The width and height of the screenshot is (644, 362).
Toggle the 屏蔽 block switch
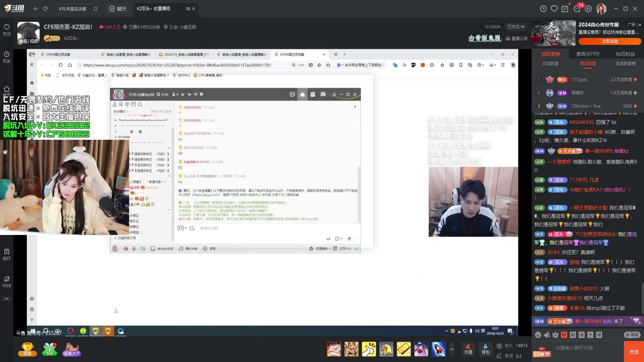coord(632,335)
